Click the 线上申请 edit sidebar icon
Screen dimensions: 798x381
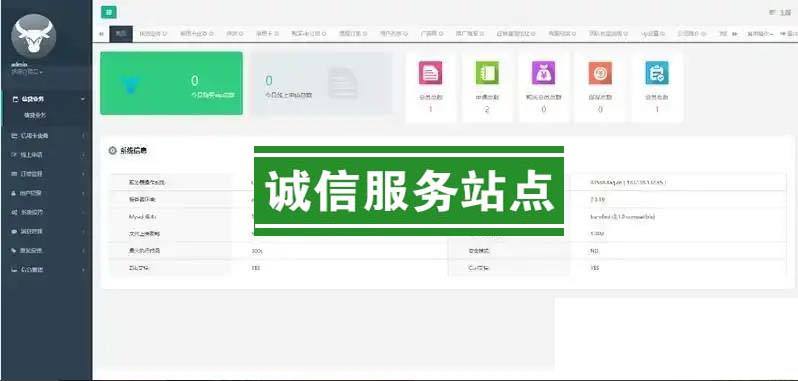[x=14, y=155]
